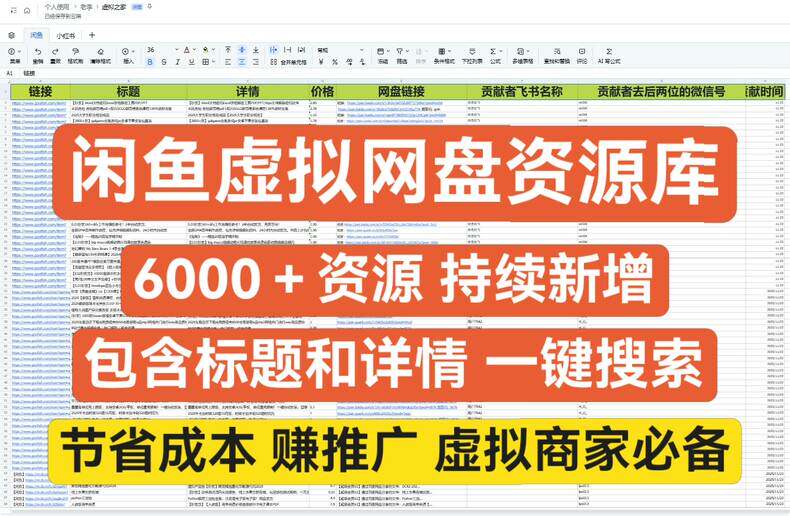Click the A1 cell name box
Image resolution: width=790 pixels, height=516 pixels.
(10, 74)
